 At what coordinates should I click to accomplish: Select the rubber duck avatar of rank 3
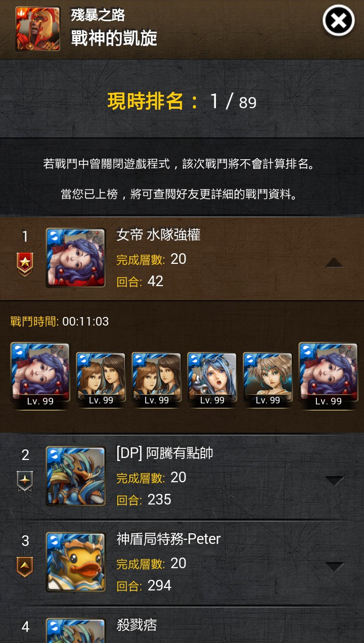click(75, 562)
